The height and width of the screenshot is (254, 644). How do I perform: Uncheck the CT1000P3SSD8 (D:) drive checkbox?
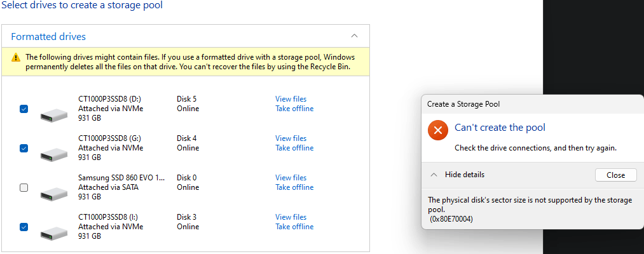24,109
